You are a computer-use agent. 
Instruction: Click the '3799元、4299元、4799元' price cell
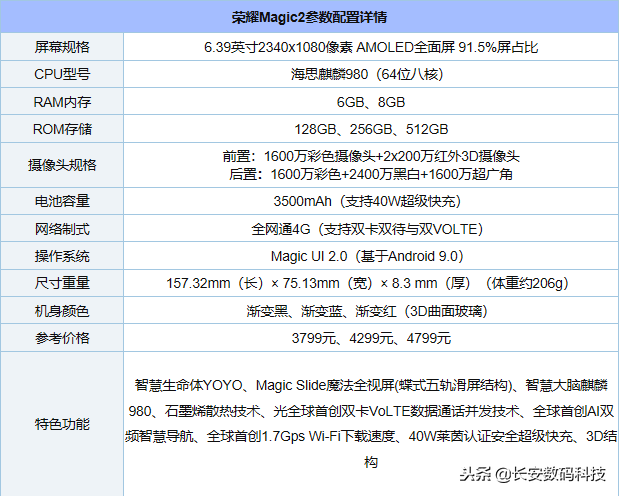tap(371, 338)
